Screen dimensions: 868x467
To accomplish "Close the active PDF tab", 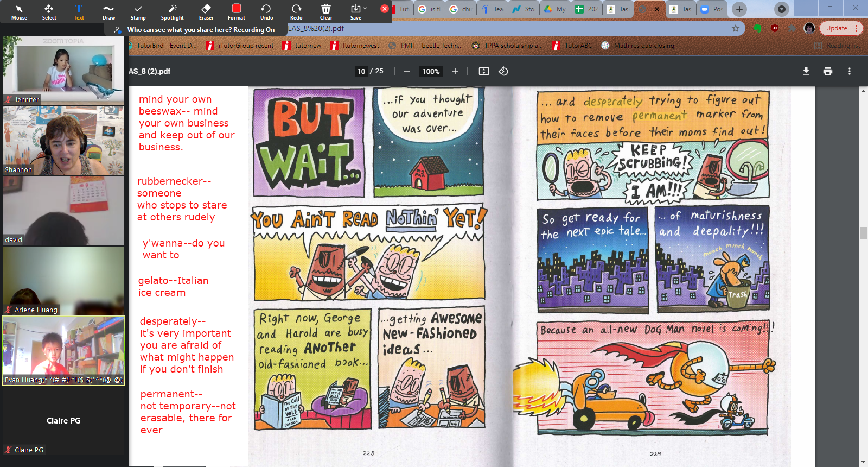I will click(657, 9).
